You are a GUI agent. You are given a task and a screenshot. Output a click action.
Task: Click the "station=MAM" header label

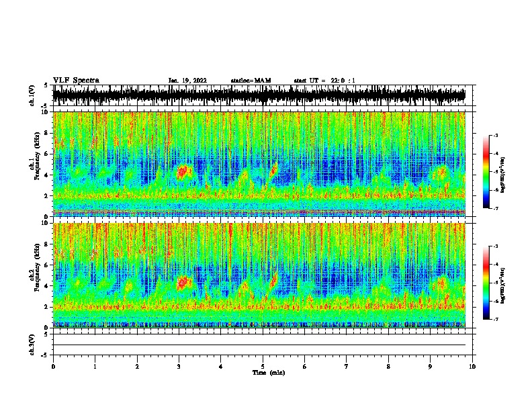tap(251, 81)
